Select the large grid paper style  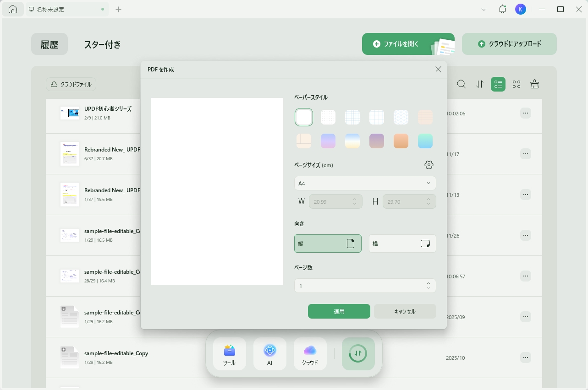[377, 117]
